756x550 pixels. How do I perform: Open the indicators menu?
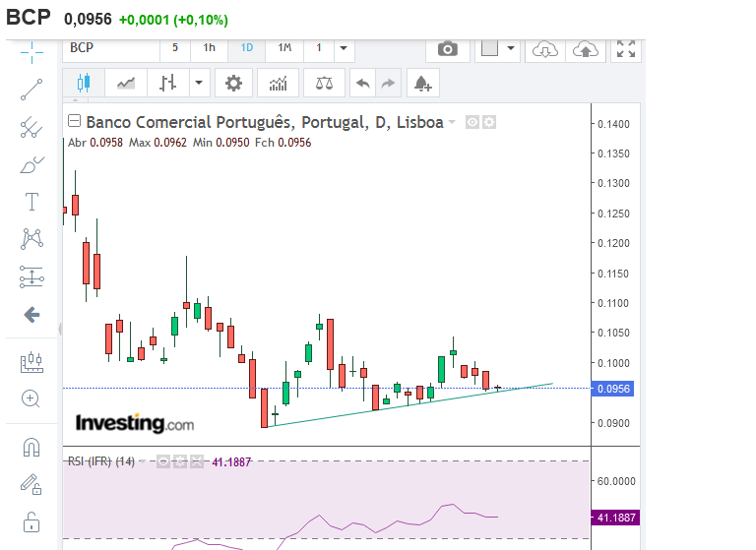(x=279, y=84)
